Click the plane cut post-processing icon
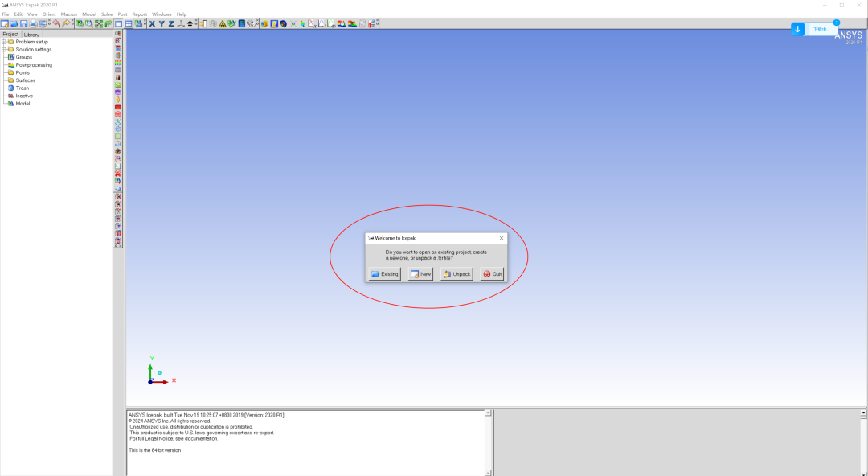The height and width of the screenshot is (476, 868). pyautogui.click(x=273, y=24)
